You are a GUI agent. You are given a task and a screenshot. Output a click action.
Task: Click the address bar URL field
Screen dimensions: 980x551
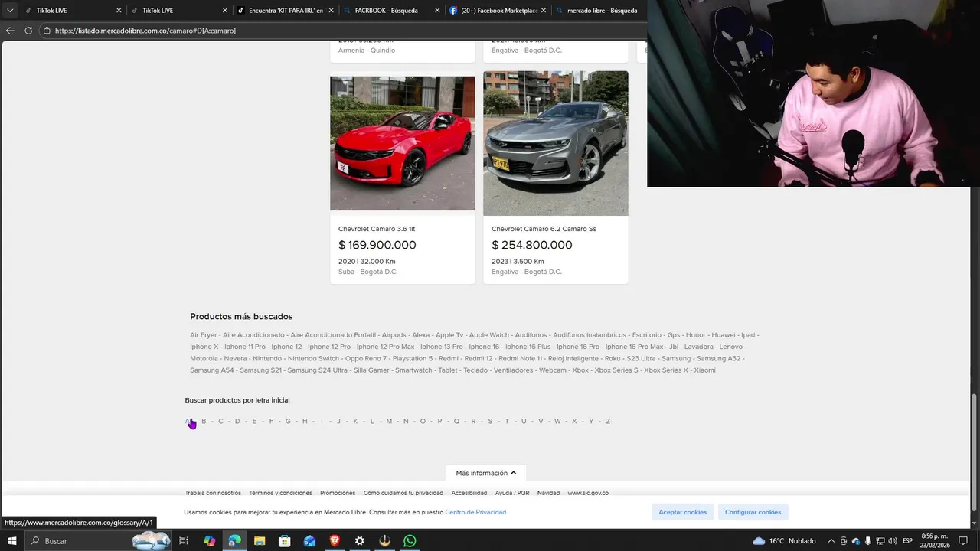345,31
